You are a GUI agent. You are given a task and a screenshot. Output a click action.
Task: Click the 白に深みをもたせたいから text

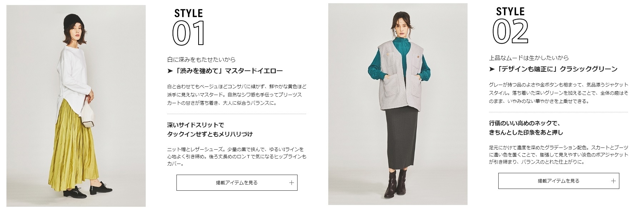coord(201,60)
